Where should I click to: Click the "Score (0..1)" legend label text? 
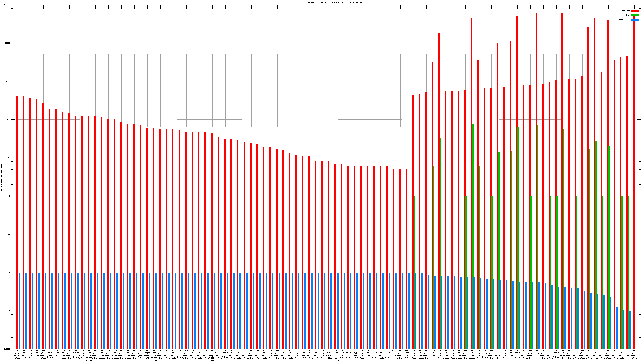[x=624, y=20]
